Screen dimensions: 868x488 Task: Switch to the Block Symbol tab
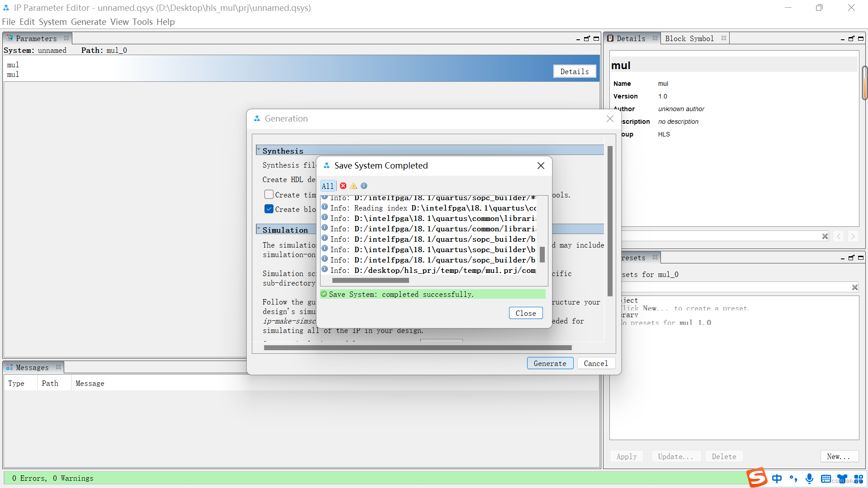[x=689, y=38]
